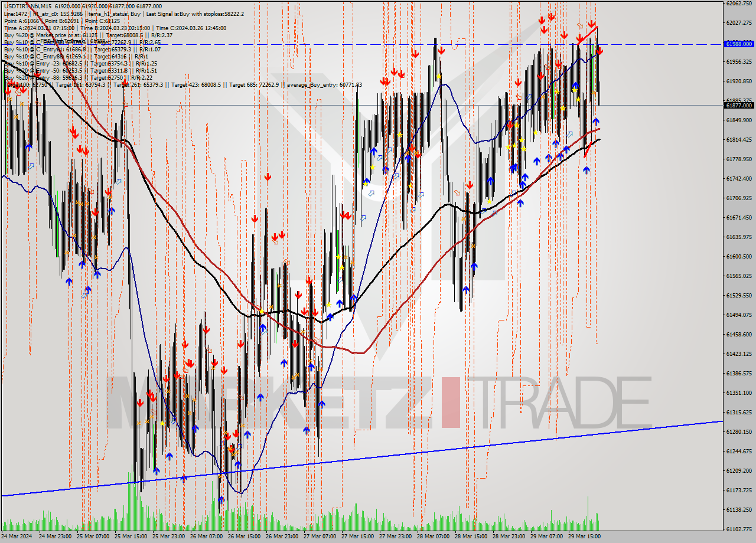Click the 61778.950 price axis label
Viewport: 756px width, 543px height.
point(739,159)
